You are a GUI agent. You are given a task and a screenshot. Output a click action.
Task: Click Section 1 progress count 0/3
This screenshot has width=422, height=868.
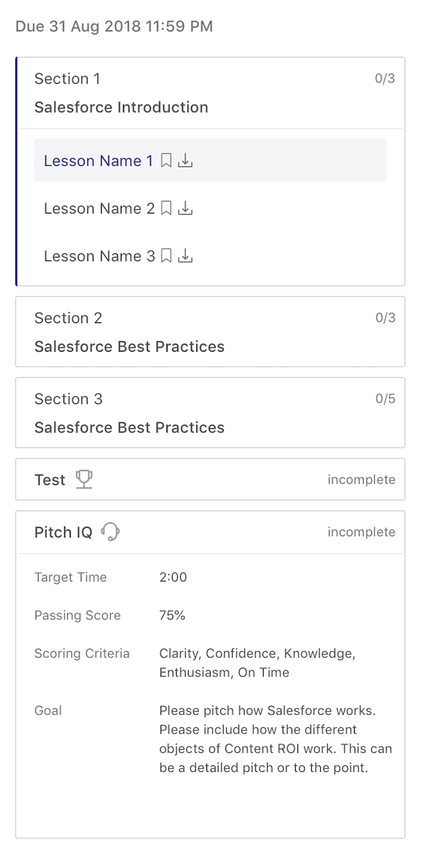(385, 78)
